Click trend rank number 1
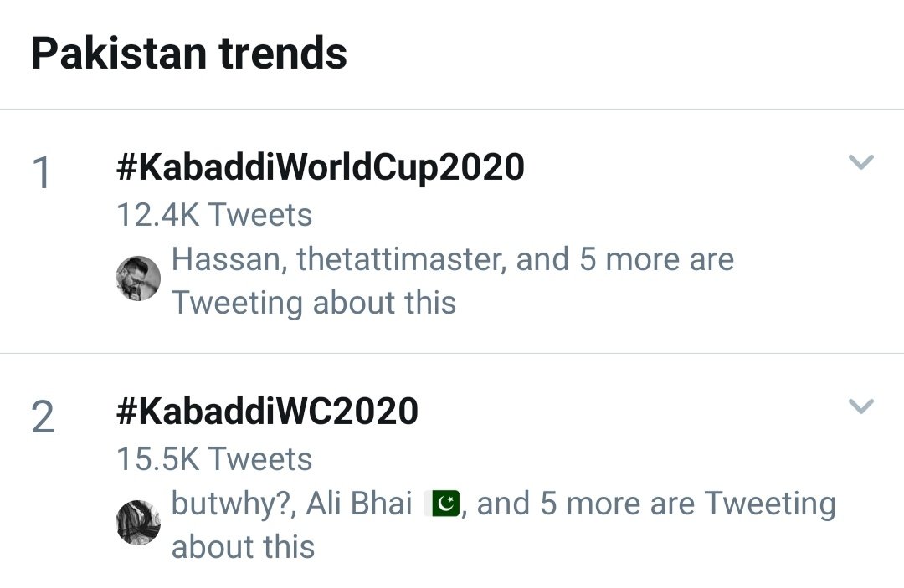Image resolution: width=904 pixels, height=588 pixels. [x=42, y=172]
